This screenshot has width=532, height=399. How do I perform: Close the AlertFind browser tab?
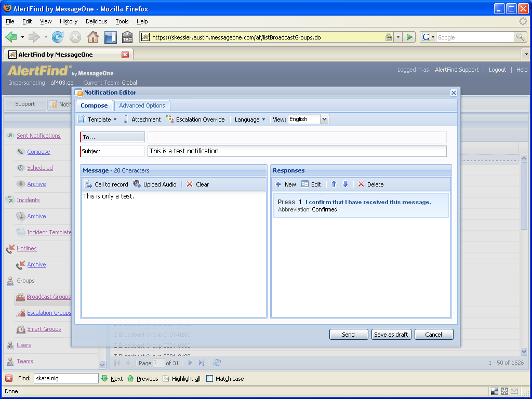pos(125,54)
